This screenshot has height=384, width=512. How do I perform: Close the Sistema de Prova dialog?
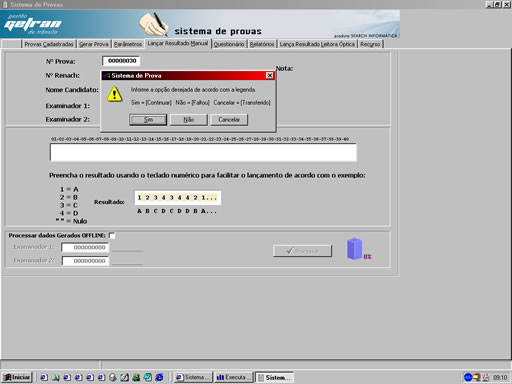270,76
